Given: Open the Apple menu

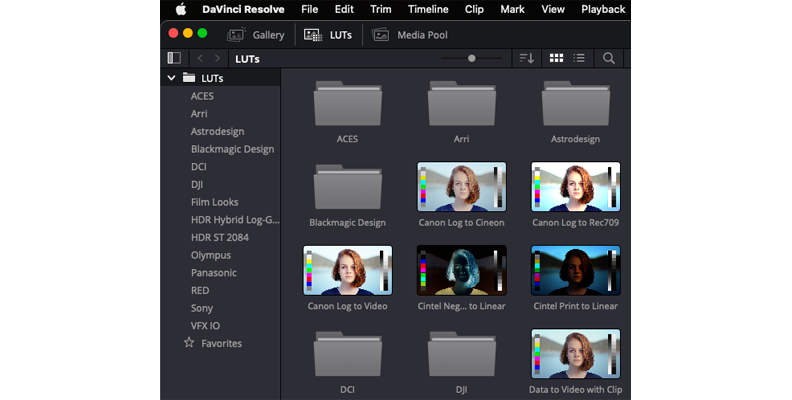Looking at the screenshot, I should click(181, 9).
